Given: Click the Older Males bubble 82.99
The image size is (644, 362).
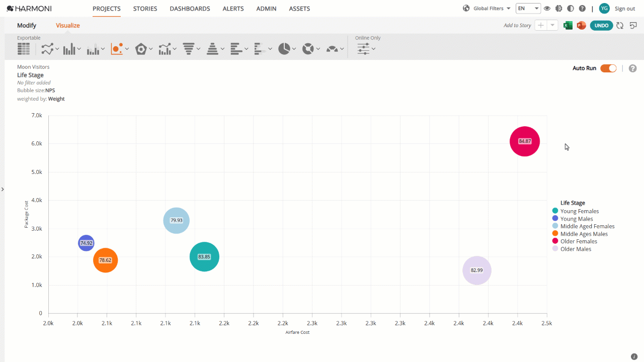Looking at the screenshot, I should (477, 270).
